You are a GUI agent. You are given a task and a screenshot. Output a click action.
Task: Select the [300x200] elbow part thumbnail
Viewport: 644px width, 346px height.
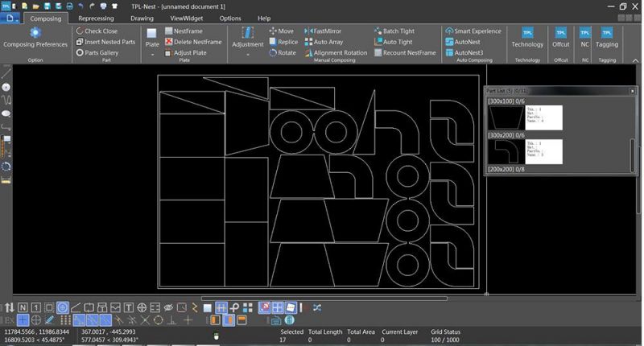[x=506, y=152]
